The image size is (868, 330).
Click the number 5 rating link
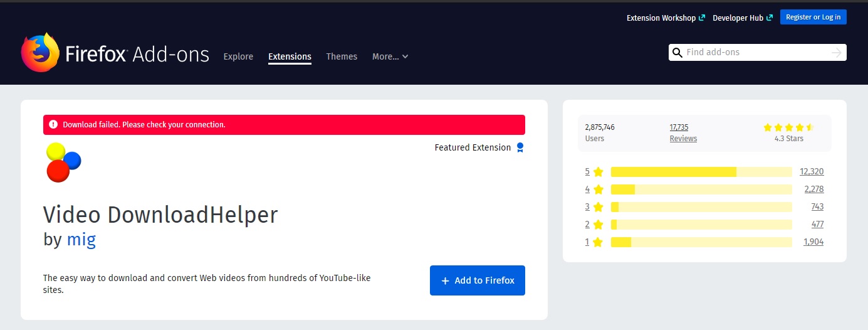(587, 172)
